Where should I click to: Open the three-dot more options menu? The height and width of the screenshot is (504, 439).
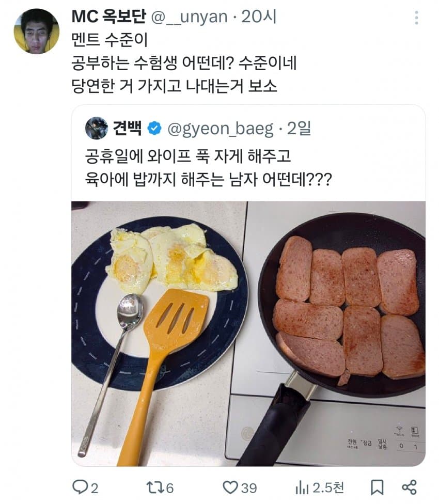416,18
